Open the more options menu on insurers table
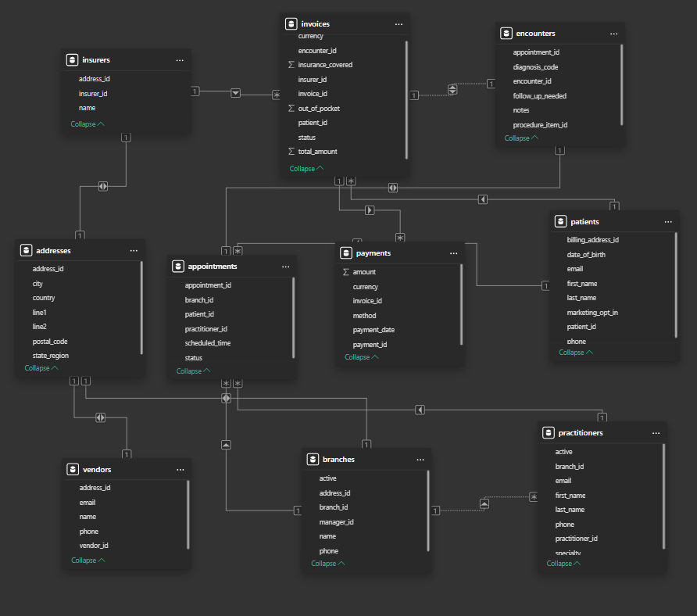This screenshot has width=697, height=616. (180, 60)
